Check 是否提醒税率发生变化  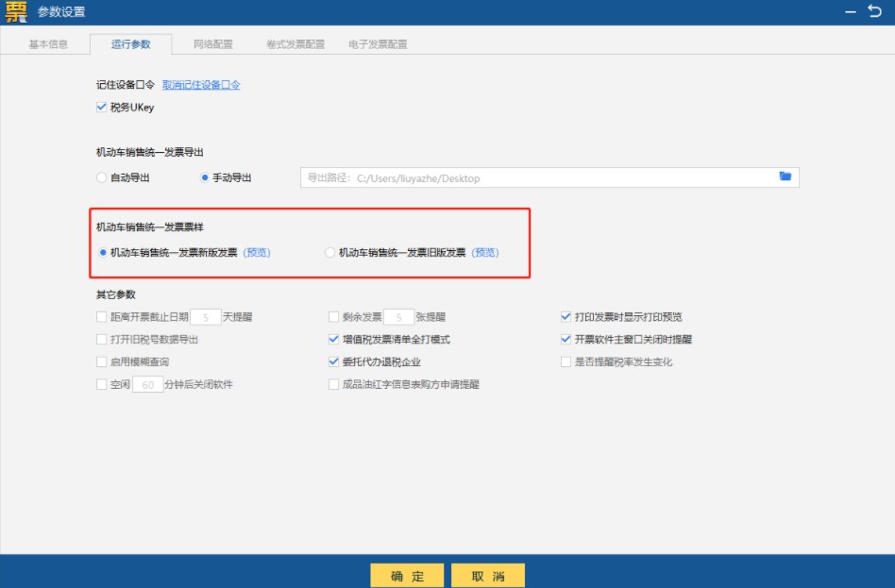click(564, 361)
